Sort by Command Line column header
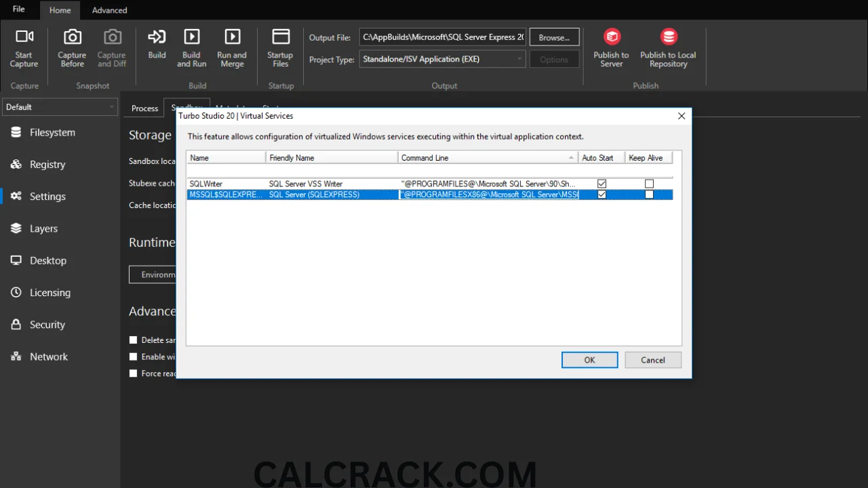Screen dimensions: 868x488 488,158
